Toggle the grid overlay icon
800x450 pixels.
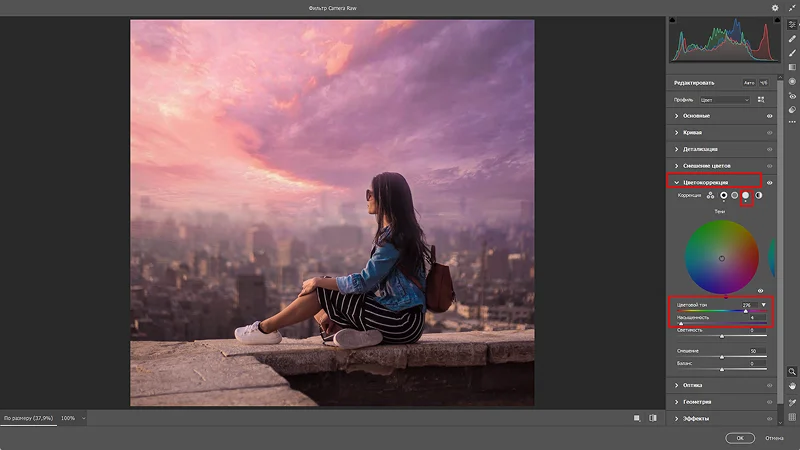point(792,417)
